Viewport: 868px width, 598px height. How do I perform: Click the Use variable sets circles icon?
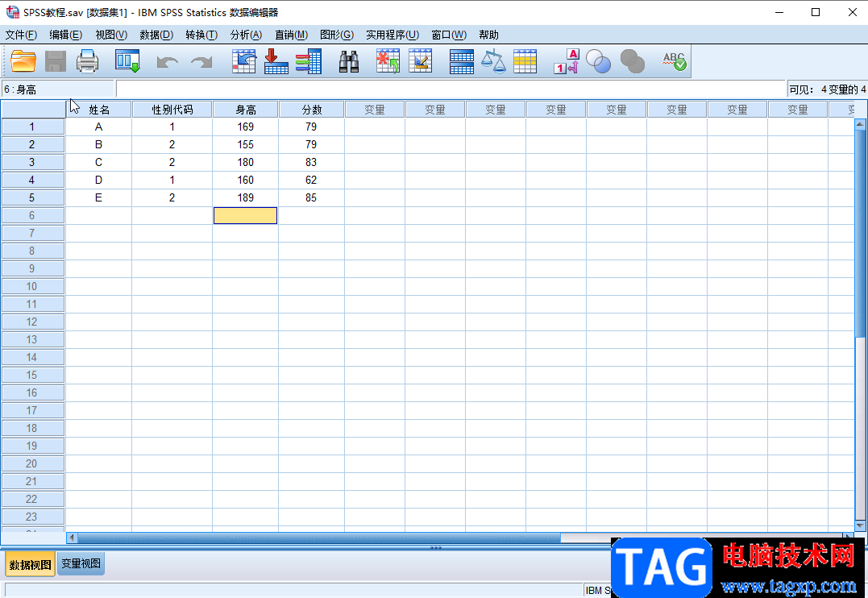[598, 61]
